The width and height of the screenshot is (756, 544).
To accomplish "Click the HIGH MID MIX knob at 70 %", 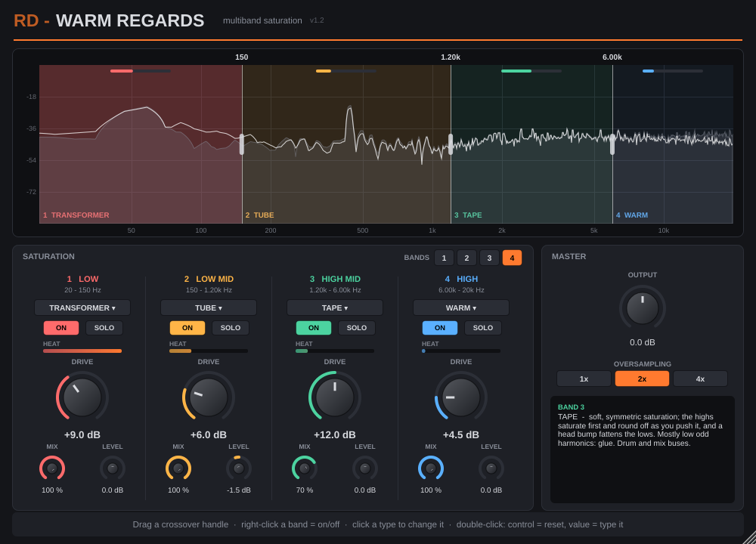I will click(x=305, y=468).
